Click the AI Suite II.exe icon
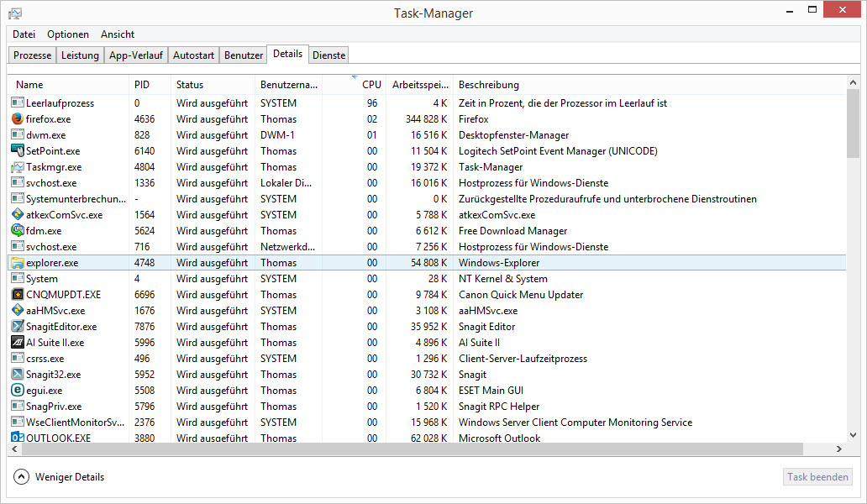This screenshot has width=867, height=504. pos(17,342)
